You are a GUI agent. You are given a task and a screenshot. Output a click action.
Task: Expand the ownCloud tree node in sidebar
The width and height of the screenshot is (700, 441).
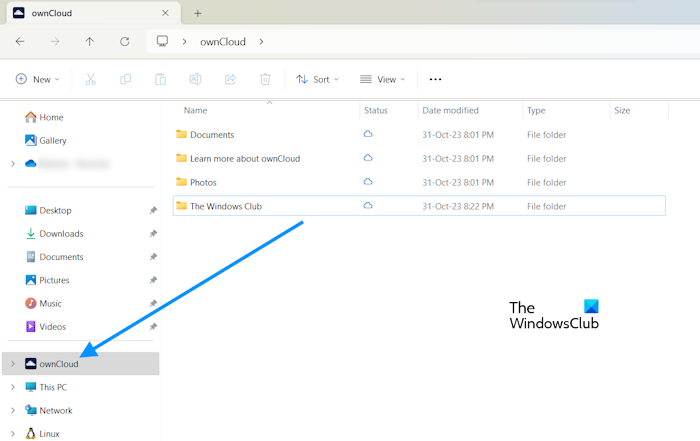click(x=13, y=364)
